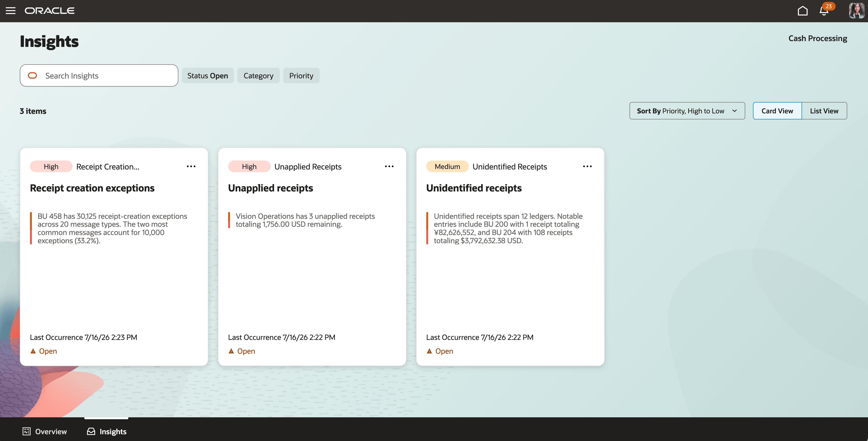Switch to List View
The height and width of the screenshot is (441, 868).
click(x=824, y=111)
